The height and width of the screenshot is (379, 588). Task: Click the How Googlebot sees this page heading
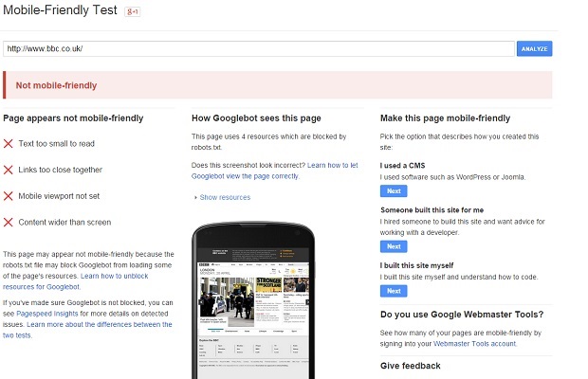tap(256, 118)
